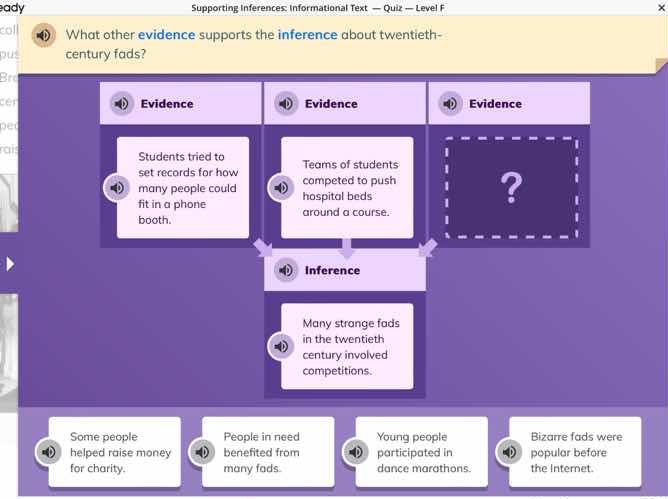Image resolution: width=668 pixels, height=499 pixels.
Task: Play audio for hospital beds evidence card
Action: [281, 187]
